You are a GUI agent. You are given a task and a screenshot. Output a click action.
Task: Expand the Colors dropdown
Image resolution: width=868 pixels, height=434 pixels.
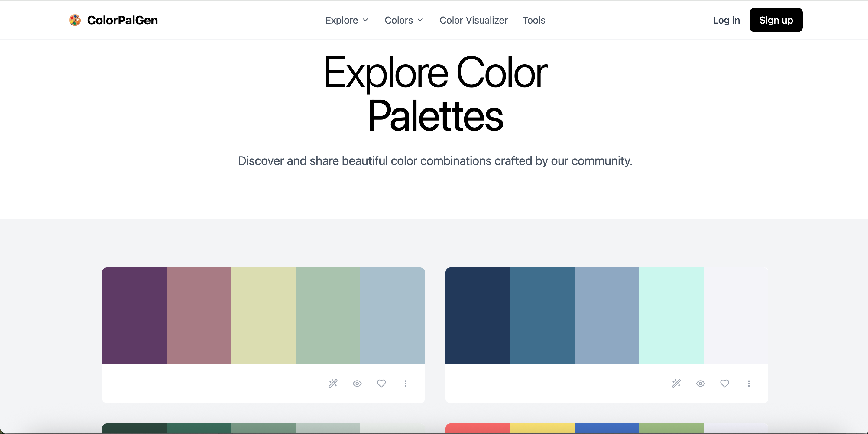(403, 20)
